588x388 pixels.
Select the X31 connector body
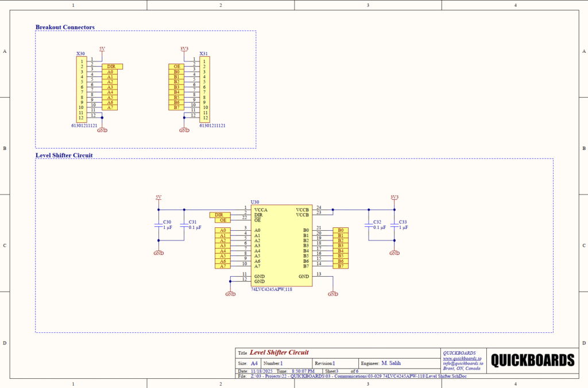(x=204, y=88)
